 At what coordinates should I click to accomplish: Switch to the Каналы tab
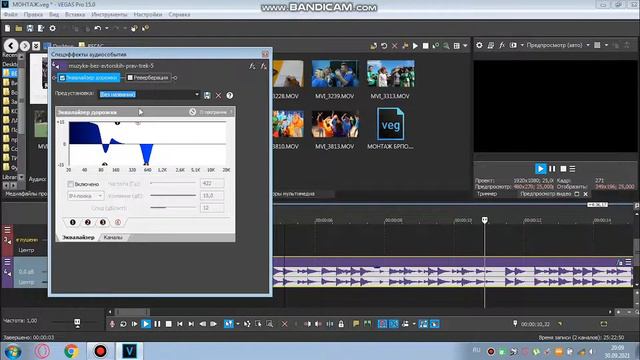[113, 238]
